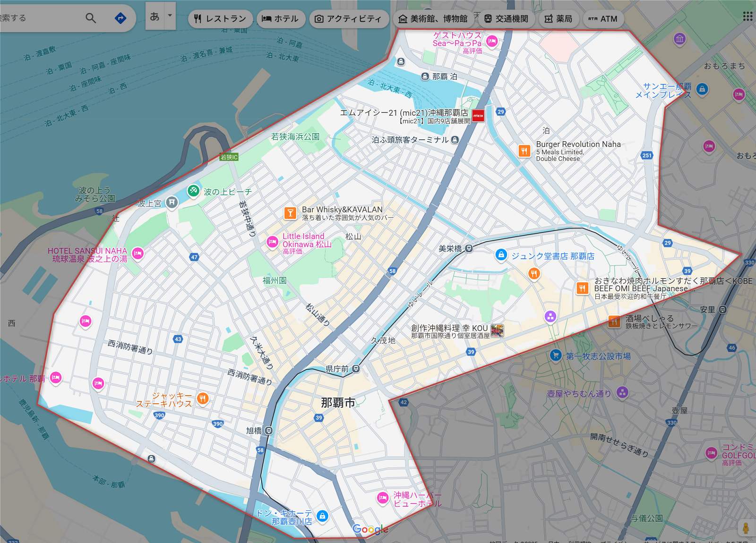
Task: Click 旭橋 station icon
Action: 268,431
